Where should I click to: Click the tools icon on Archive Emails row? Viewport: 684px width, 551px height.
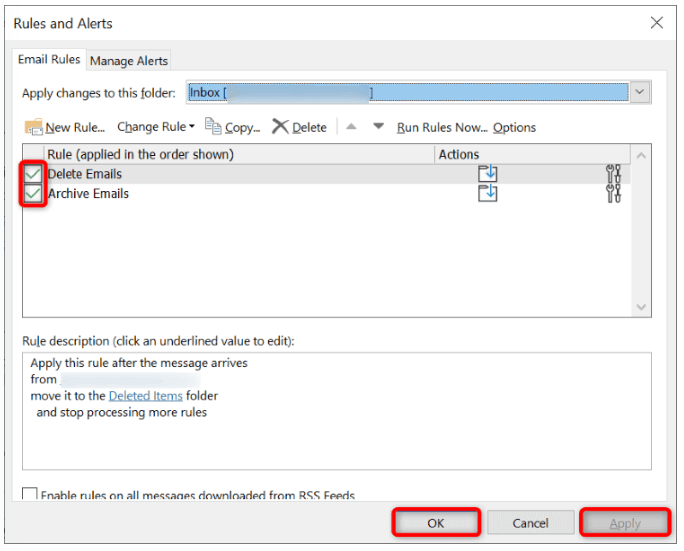point(613,193)
